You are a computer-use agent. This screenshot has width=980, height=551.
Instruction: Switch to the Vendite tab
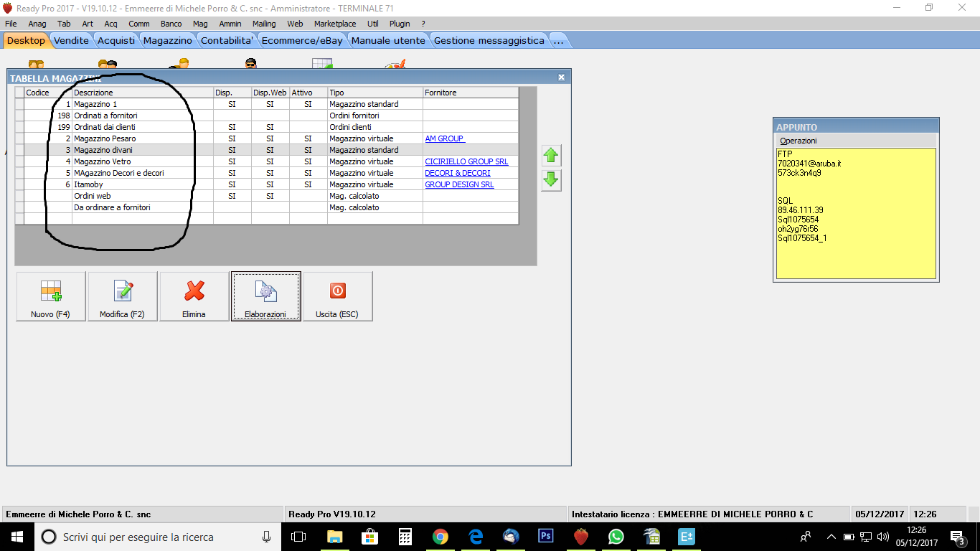pyautogui.click(x=72, y=40)
